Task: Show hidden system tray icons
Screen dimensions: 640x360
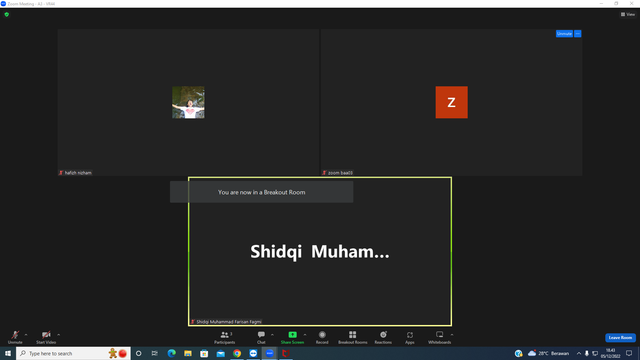Action: click(578, 353)
